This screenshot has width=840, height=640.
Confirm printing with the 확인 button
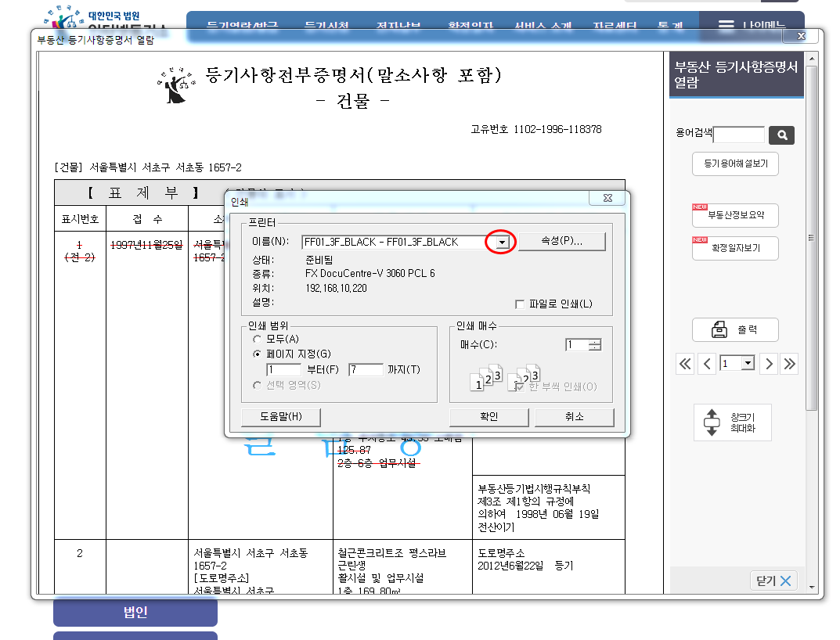point(488,417)
